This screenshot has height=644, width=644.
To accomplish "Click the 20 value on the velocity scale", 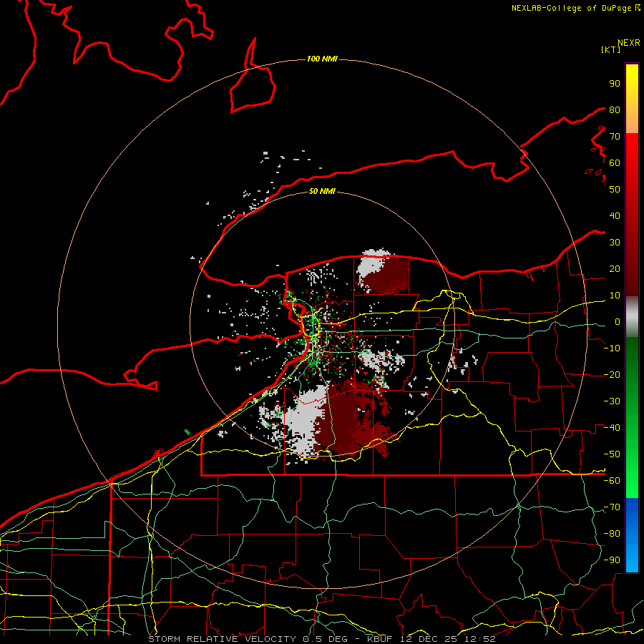I will [x=615, y=269].
